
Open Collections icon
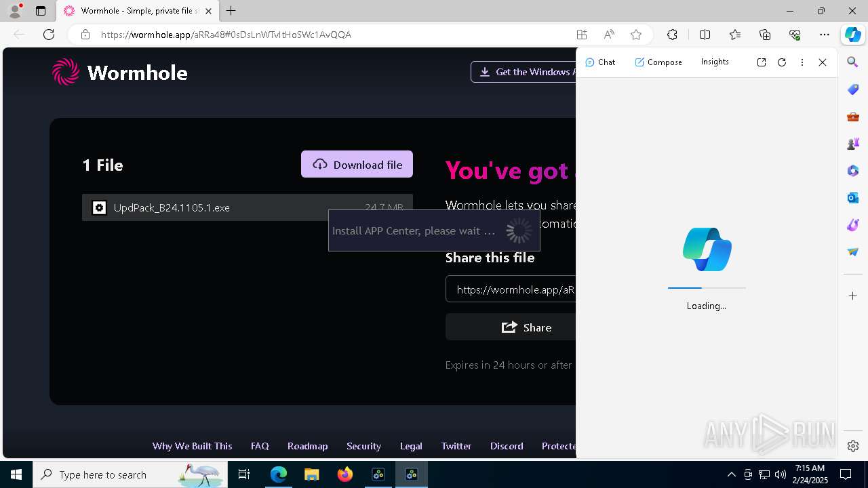coord(765,35)
